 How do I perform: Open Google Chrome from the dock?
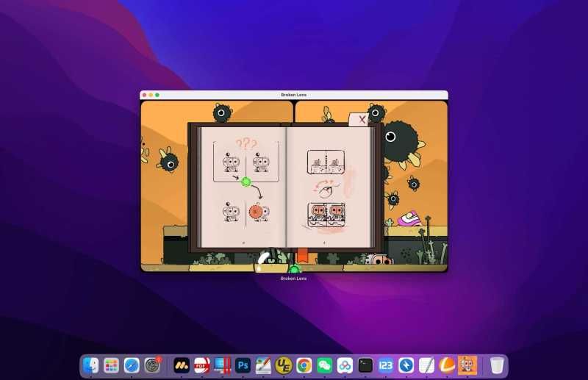click(x=304, y=365)
